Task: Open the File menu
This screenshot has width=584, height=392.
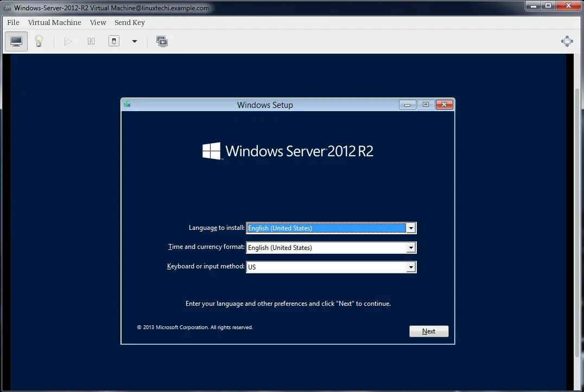Action: [x=13, y=22]
